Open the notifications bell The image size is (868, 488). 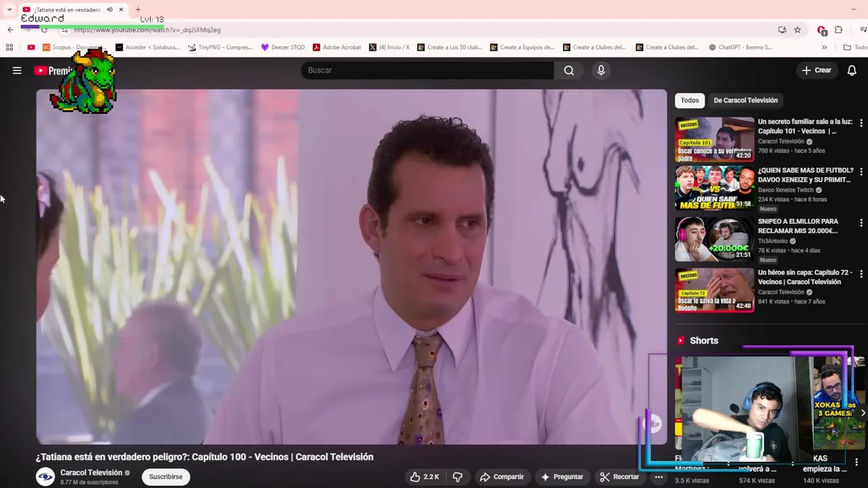(x=852, y=70)
